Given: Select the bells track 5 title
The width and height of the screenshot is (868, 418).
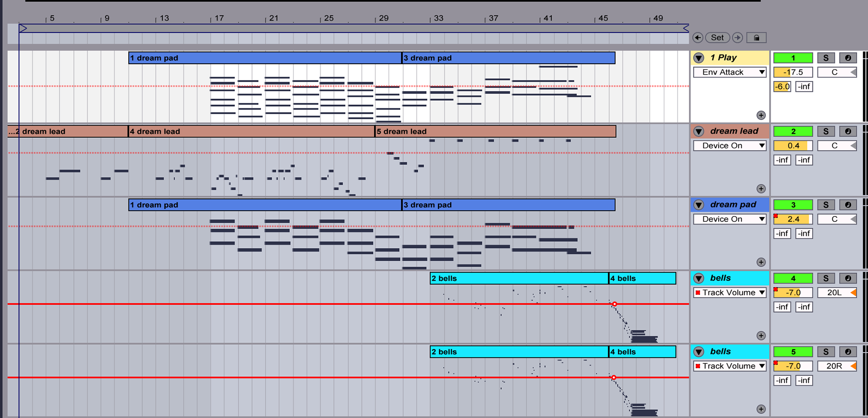Looking at the screenshot, I should click(x=720, y=351).
